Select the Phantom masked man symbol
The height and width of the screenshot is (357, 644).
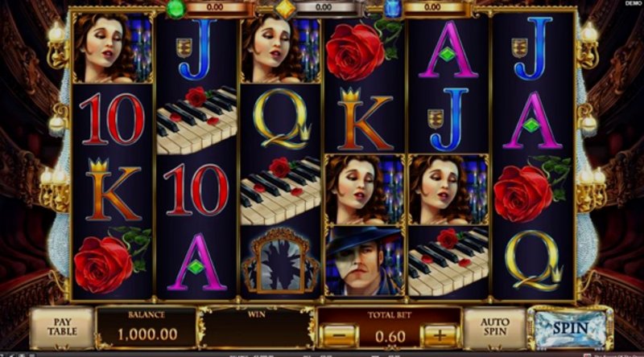point(364,261)
